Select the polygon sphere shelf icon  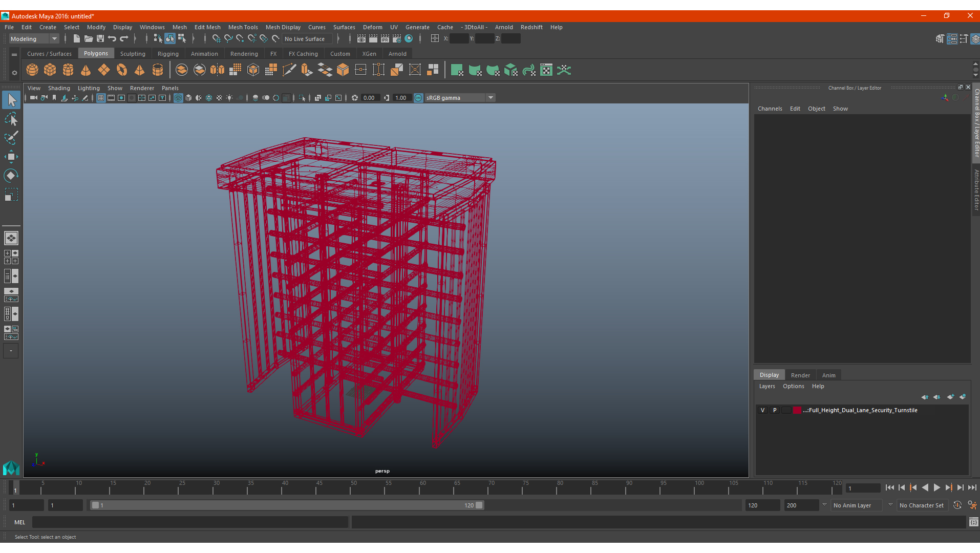(x=32, y=70)
